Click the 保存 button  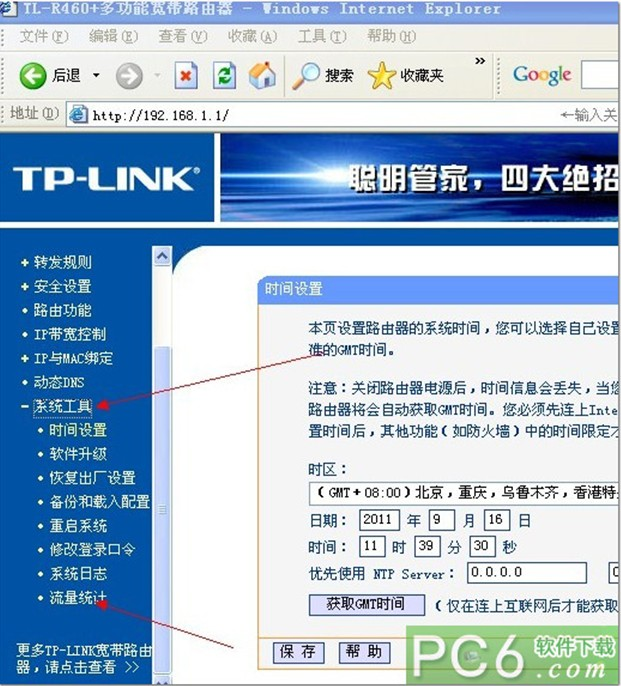(298, 652)
